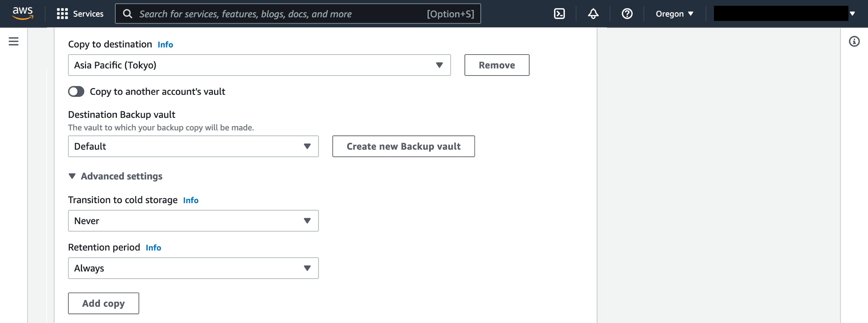
Task: Open the Oregon region selector
Action: pos(675,14)
